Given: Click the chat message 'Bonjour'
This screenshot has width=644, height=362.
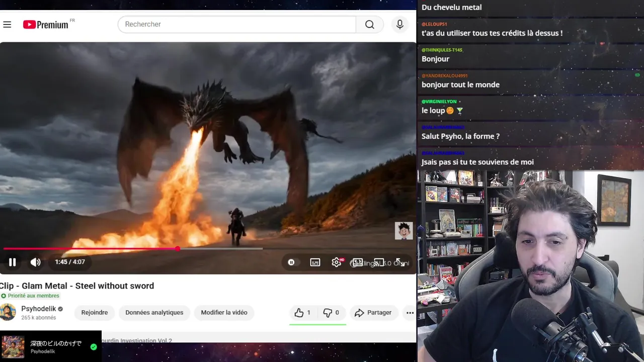Looking at the screenshot, I should [x=435, y=59].
